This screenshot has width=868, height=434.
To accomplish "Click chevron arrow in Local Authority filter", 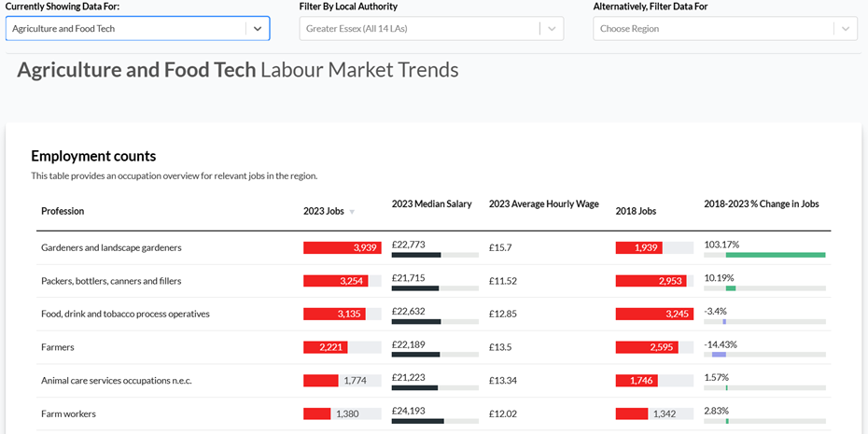I will (x=552, y=29).
